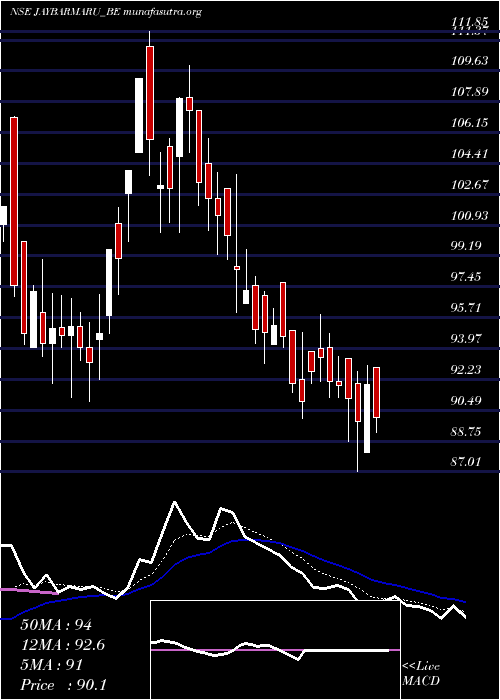500x700 pixels.
Task: Click the 99.19 price label
Action: click(x=467, y=246)
